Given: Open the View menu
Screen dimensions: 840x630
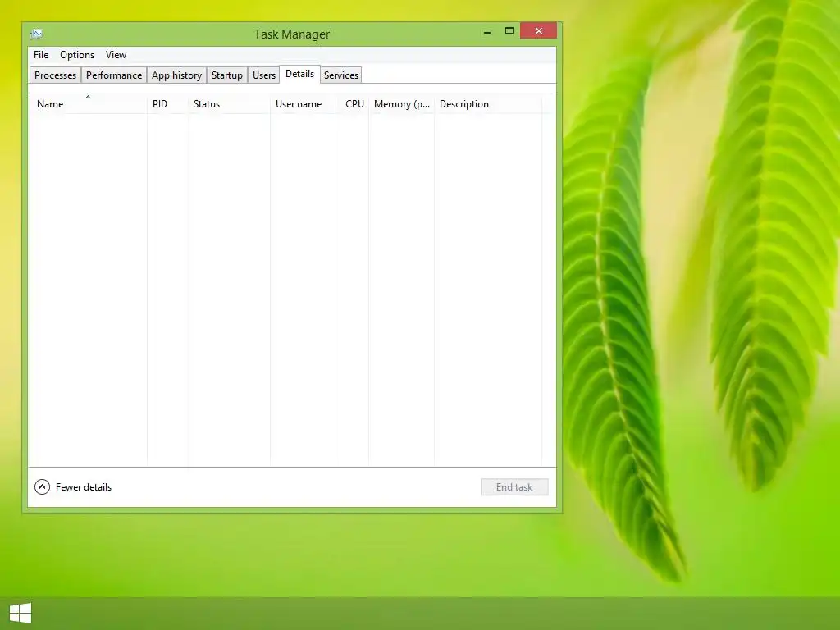Looking at the screenshot, I should click(x=116, y=55).
